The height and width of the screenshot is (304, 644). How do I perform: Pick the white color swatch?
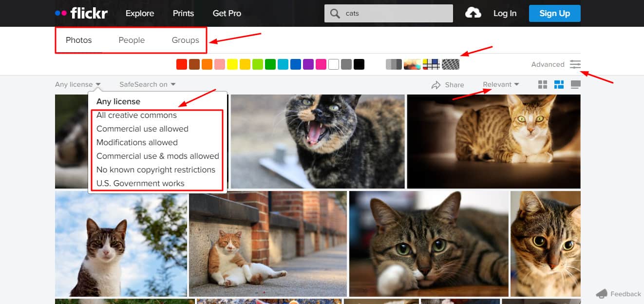(334, 64)
